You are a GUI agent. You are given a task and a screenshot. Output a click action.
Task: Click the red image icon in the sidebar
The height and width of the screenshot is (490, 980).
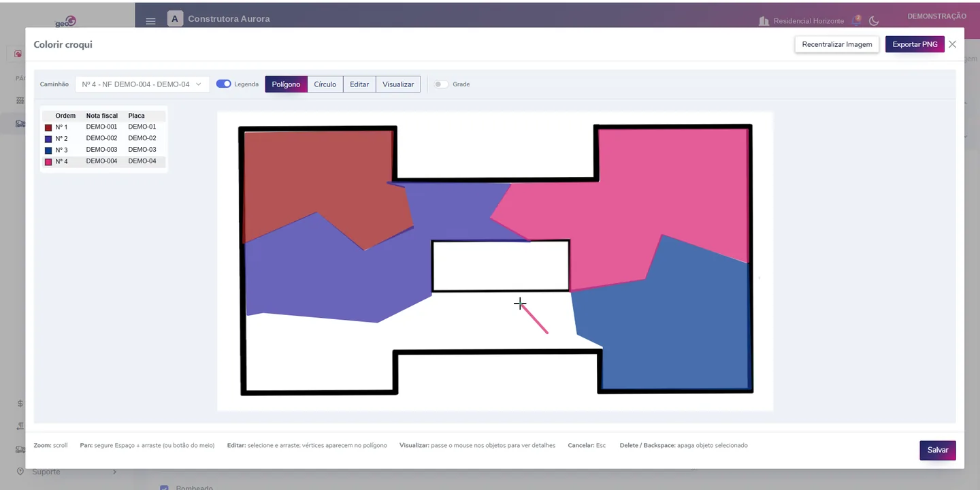pos(18,54)
